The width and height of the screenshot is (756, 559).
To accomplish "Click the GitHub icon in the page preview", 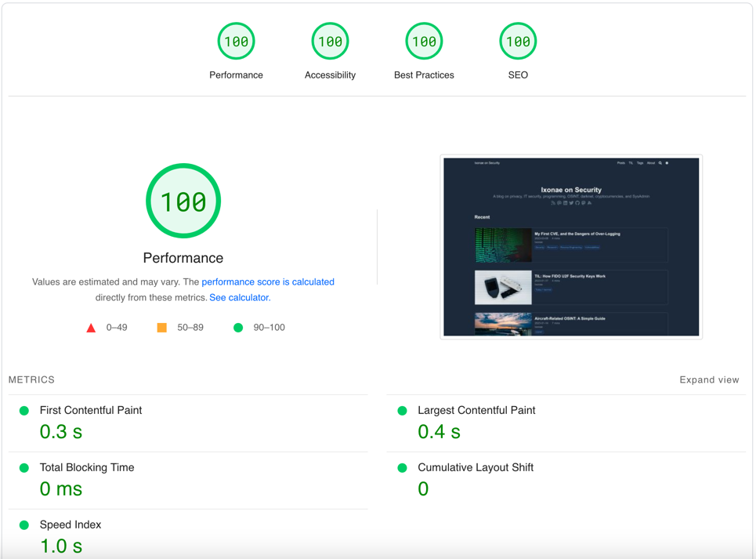I will pyautogui.click(x=577, y=202).
